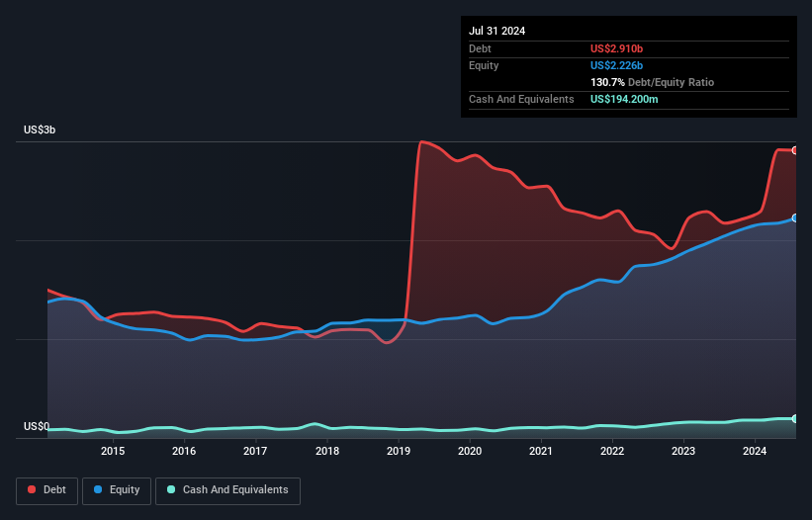Click the Jul 31 2024 tooltip date
Image resolution: width=812 pixels, height=520 pixels.
[x=497, y=31]
